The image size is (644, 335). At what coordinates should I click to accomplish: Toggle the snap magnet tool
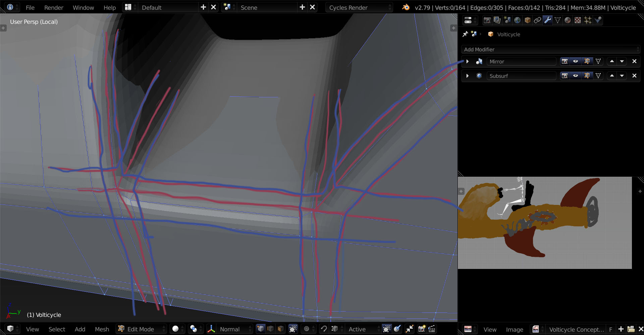[x=324, y=329]
